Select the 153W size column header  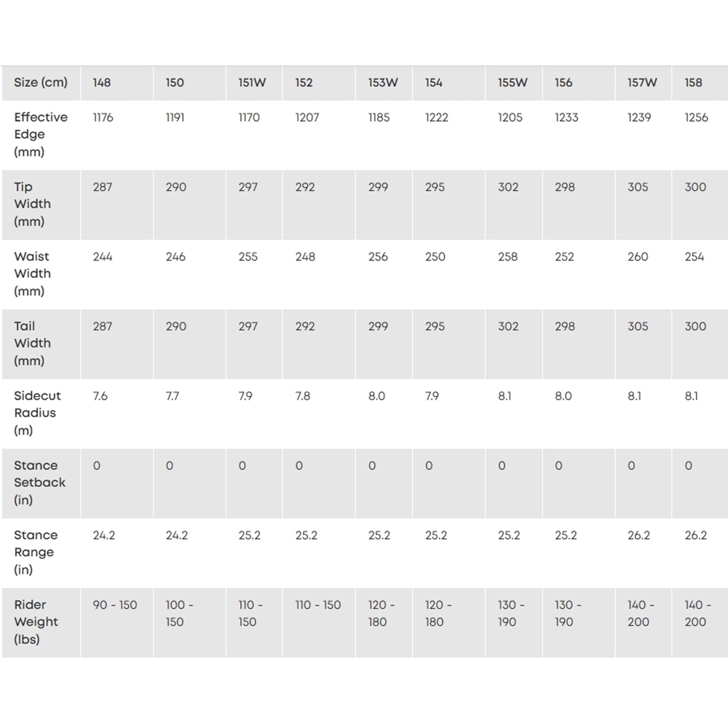point(383,82)
